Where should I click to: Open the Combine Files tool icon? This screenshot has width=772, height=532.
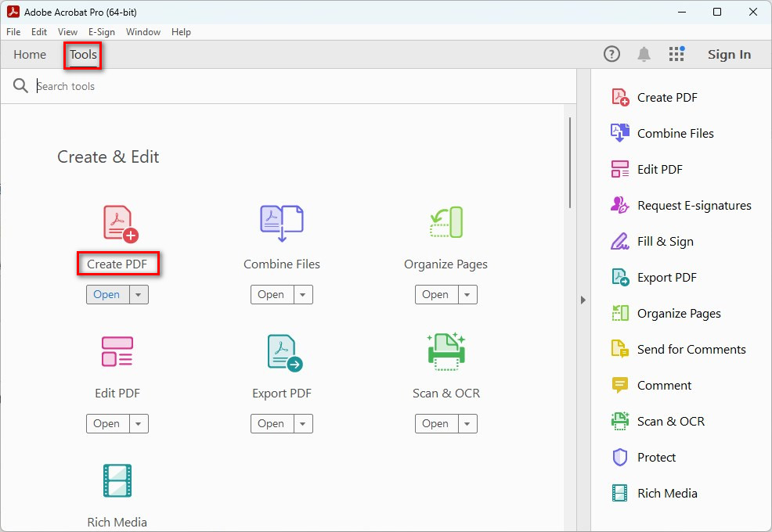(x=281, y=224)
